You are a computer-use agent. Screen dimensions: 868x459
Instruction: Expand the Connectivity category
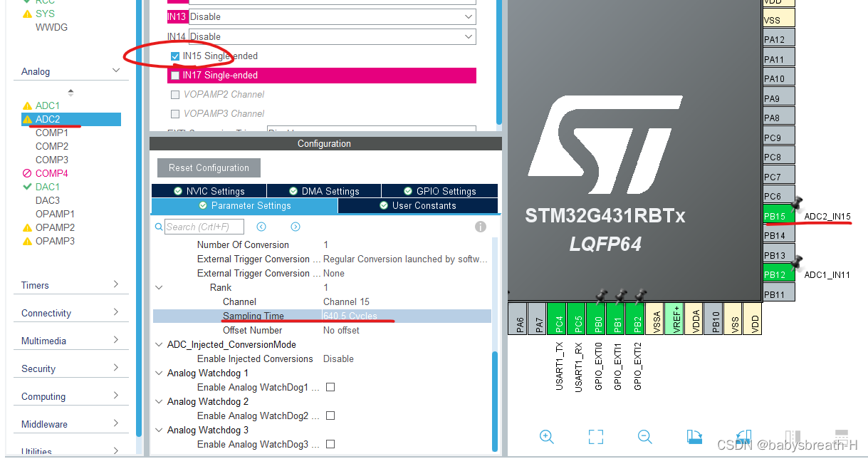pyautogui.click(x=116, y=312)
